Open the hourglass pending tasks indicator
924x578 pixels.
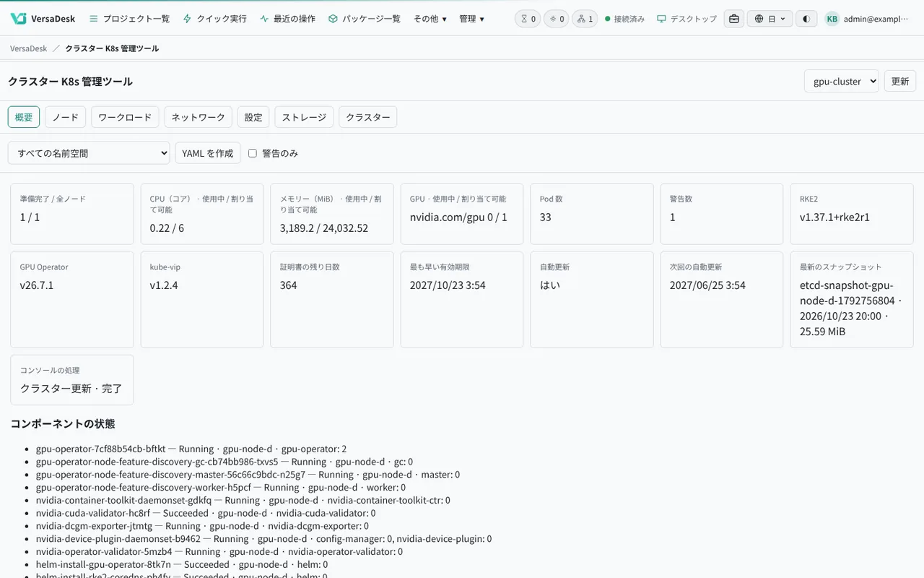click(528, 19)
